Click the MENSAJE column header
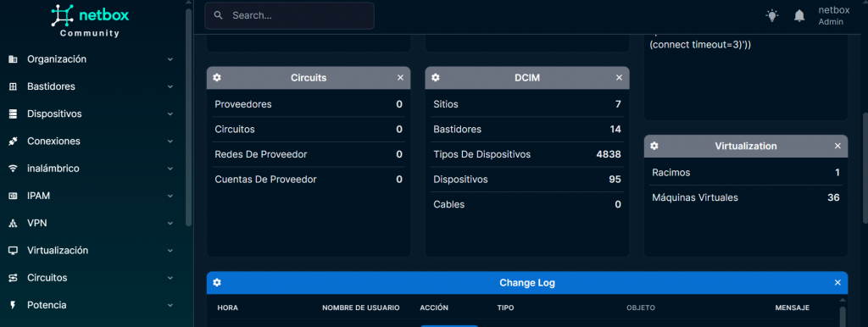This screenshot has width=868, height=327. click(x=793, y=308)
